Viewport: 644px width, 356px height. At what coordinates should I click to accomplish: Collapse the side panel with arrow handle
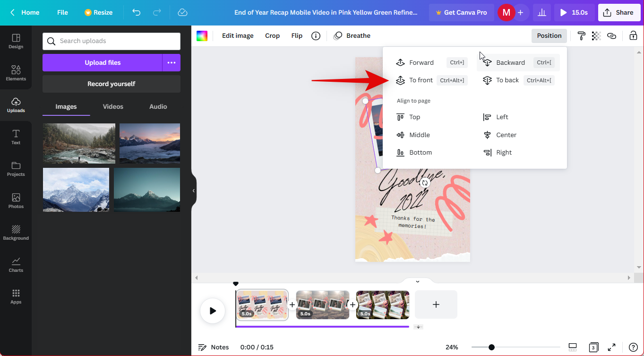[194, 191]
